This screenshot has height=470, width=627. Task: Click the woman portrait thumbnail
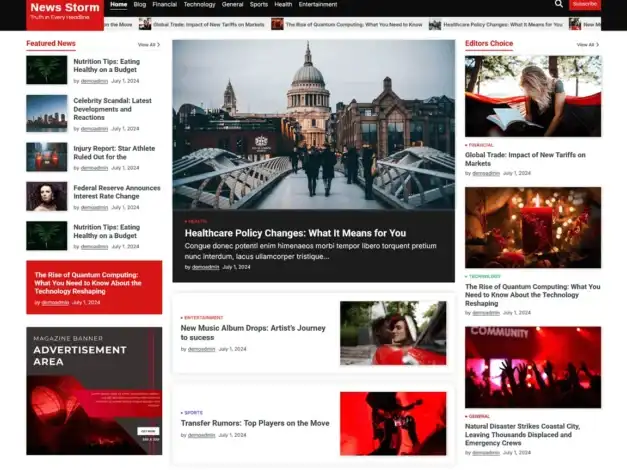(47, 196)
